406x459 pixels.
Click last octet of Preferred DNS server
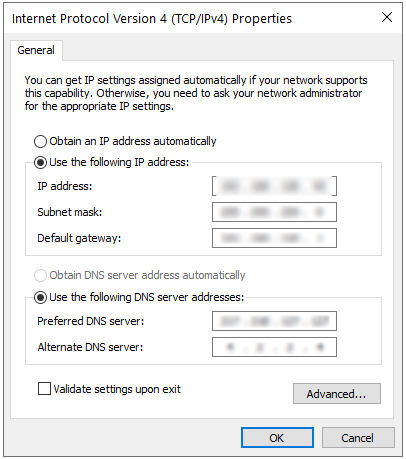(x=320, y=321)
